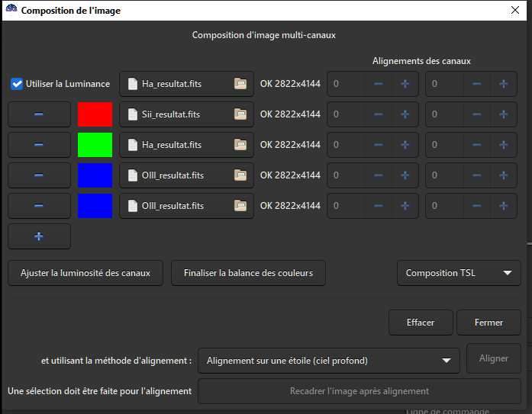Remove the green Ha_resultat.fits layer with minus button
The image size is (532, 414).
click(x=39, y=145)
